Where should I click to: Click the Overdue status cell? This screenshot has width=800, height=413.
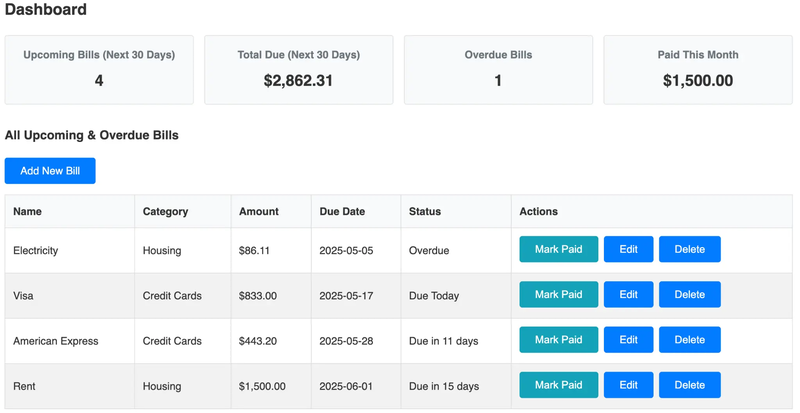(x=456, y=250)
